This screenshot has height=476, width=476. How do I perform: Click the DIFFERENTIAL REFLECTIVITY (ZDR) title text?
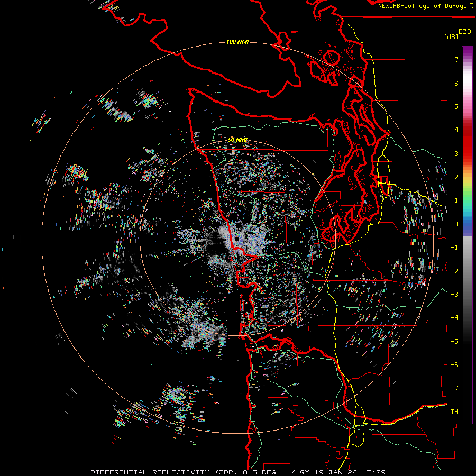(165, 472)
